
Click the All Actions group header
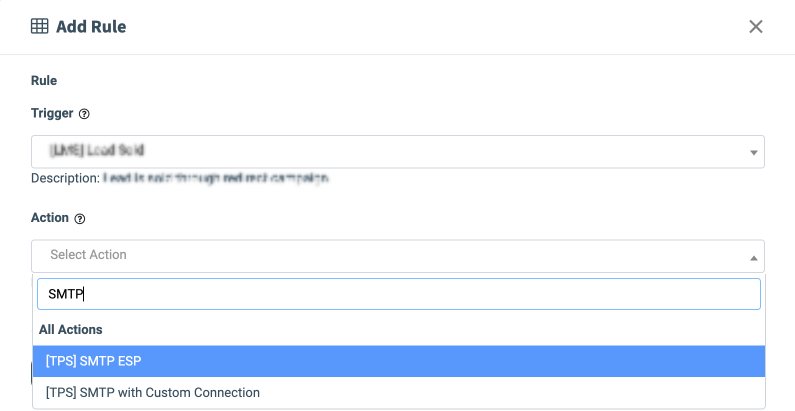tap(71, 329)
